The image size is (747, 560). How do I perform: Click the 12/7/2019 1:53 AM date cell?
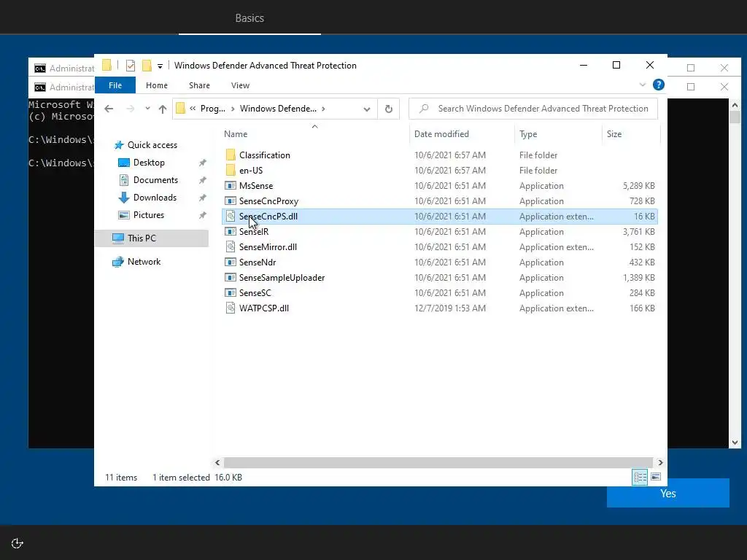449,308
